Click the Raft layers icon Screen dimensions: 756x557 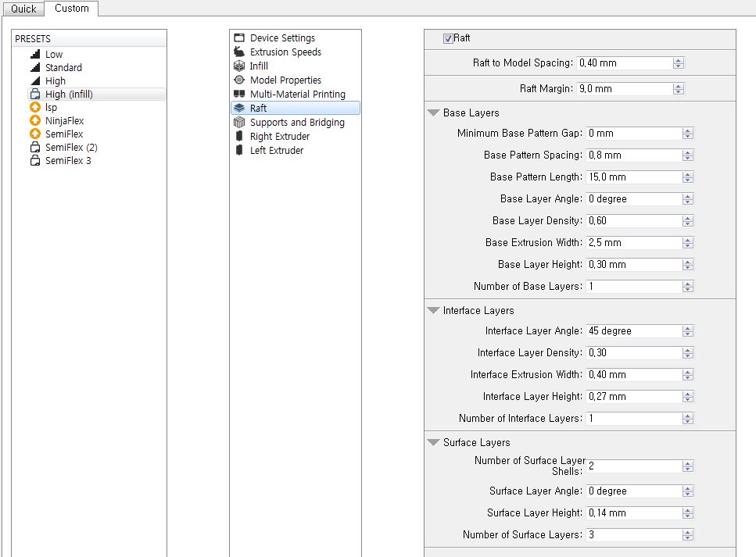point(239,108)
